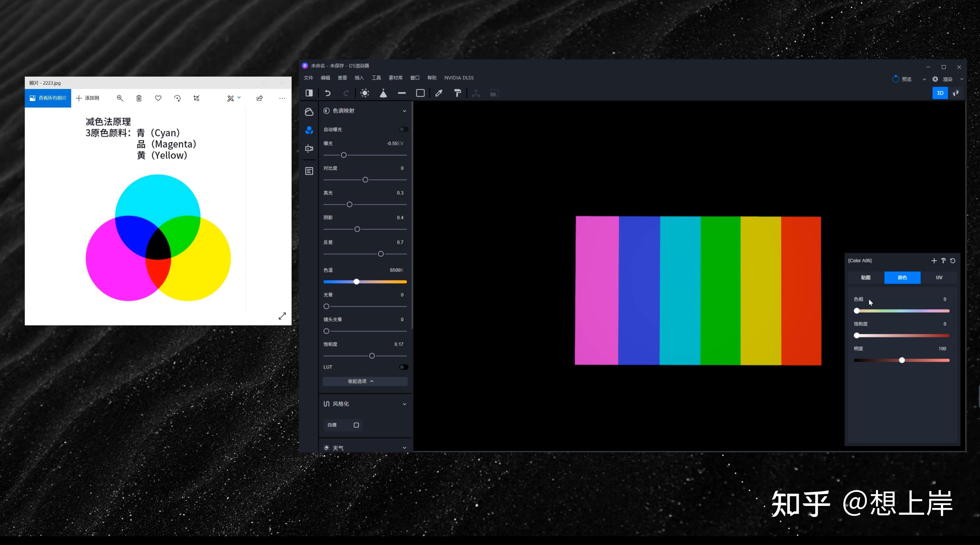Screen dimensions: 980x545
Task: Click the rectangle frame tool icon
Action: tap(421, 93)
